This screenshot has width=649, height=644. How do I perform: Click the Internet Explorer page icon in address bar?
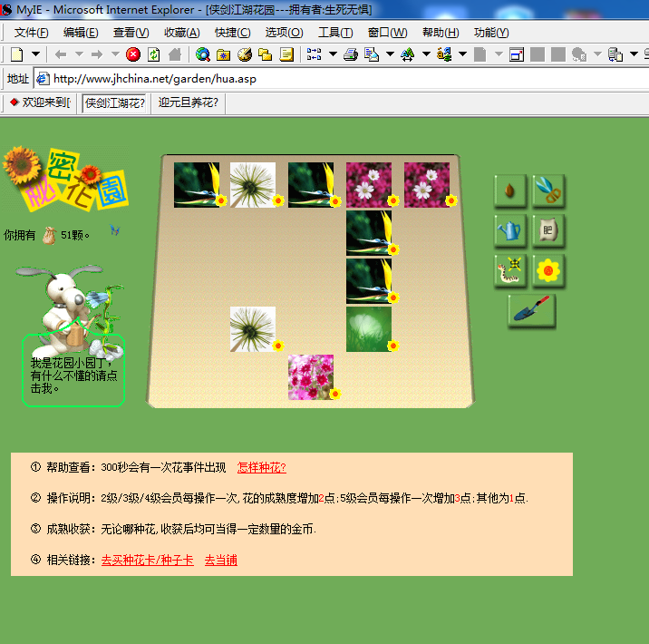pyautogui.click(x=43, y=78)
